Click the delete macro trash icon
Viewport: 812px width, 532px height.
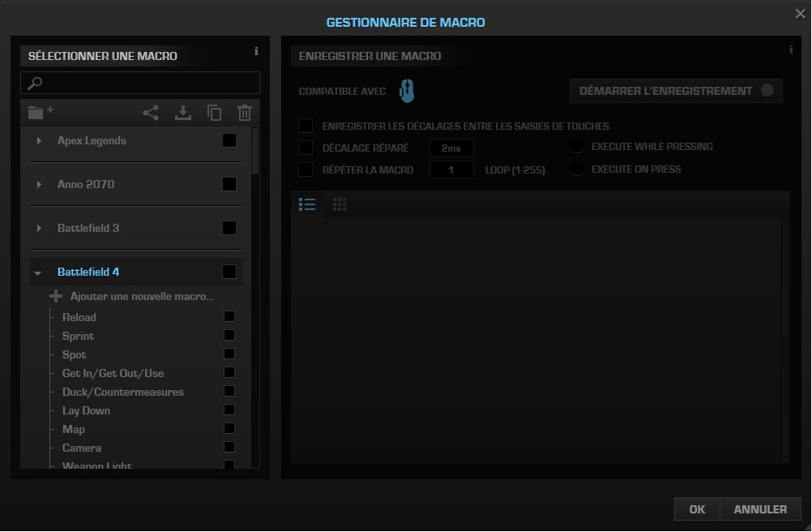pos(245,113)
